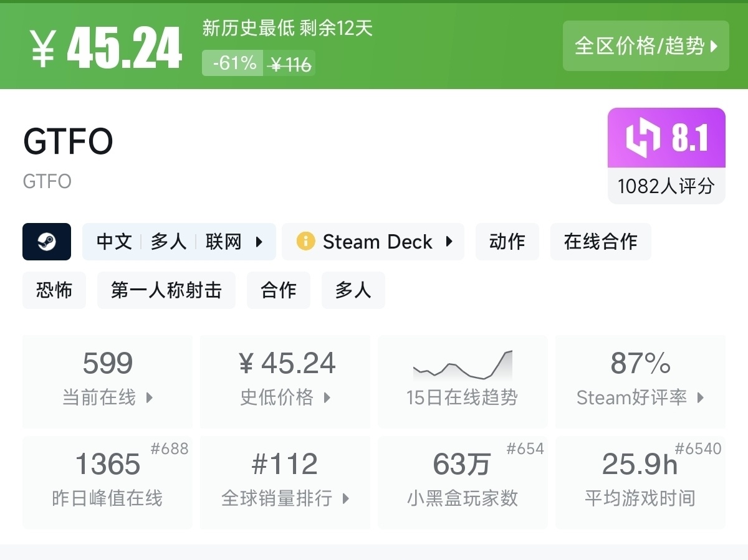
Task: Click the Steam platform icon
Action: tap(47, 242)
